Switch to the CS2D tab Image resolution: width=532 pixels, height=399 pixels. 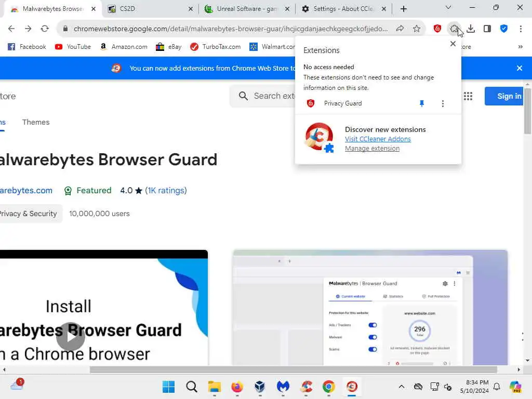[149, 9]
